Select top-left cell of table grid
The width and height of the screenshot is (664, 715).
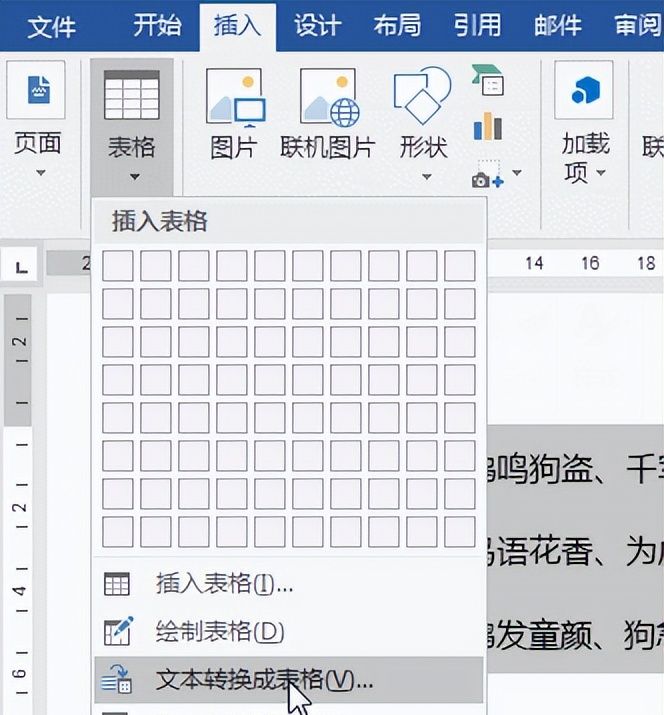tap(118, 265)
